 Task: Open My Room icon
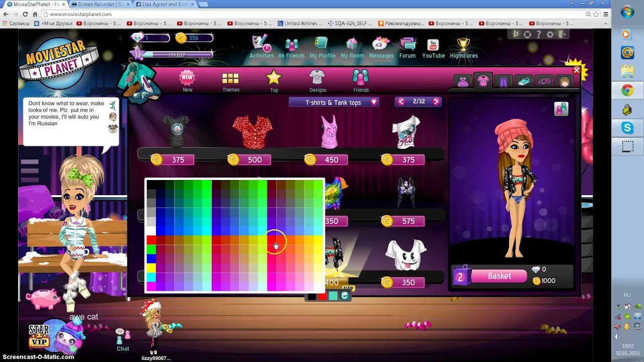coord(352,44)
